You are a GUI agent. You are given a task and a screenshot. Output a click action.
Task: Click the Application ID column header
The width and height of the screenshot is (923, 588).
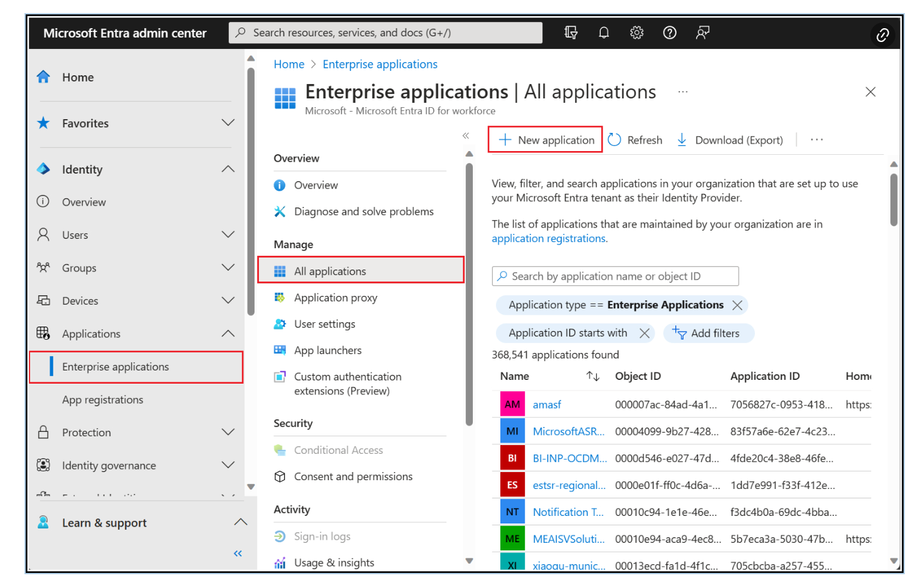(765, 376)
